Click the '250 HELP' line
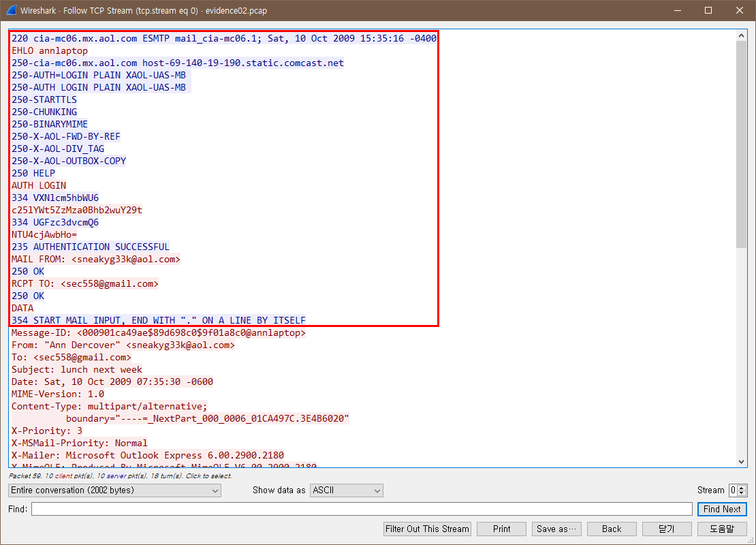The height and width of the screenshot is (545, 756). (x=33, y=173)
